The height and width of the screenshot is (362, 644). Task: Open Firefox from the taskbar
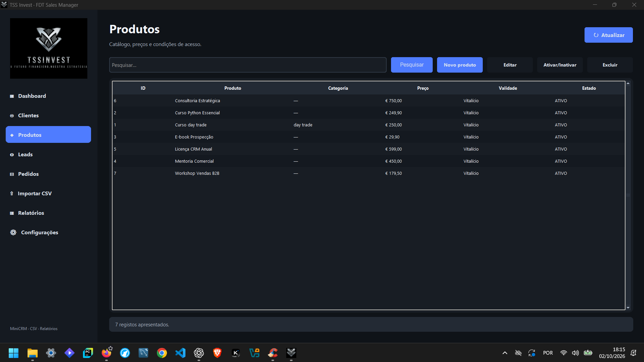pyautogui.click(x=106, y=353)
